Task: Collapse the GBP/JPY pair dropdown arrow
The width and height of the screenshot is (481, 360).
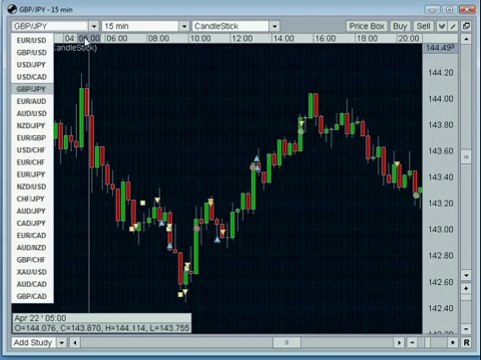Action: pos(94,26)
